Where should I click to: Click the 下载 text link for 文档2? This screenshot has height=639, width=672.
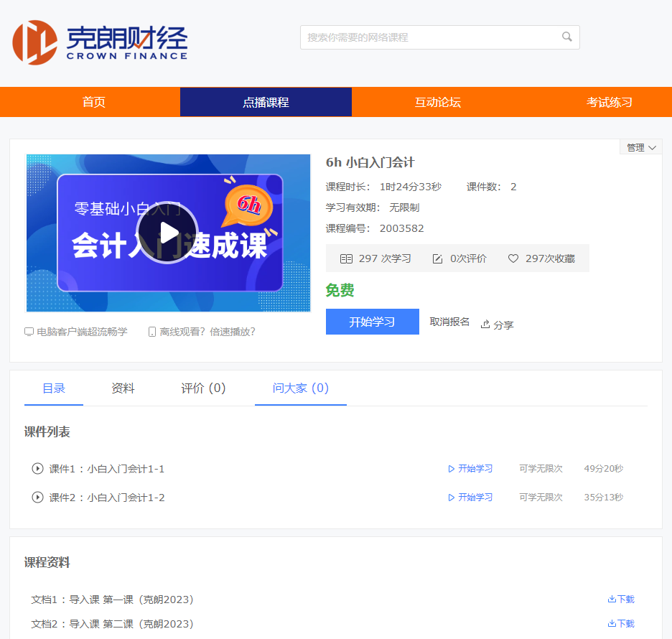pyautogui.click(x=626, y=624)
